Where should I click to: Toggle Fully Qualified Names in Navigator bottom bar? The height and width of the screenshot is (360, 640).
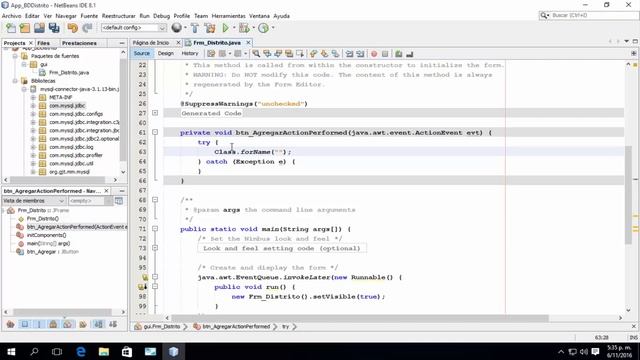83,324
